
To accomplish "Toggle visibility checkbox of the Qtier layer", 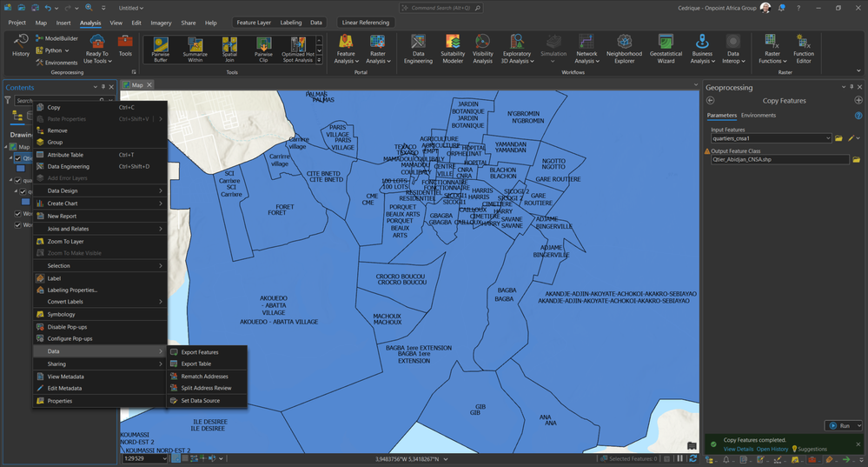I will [x=19, y=158].
